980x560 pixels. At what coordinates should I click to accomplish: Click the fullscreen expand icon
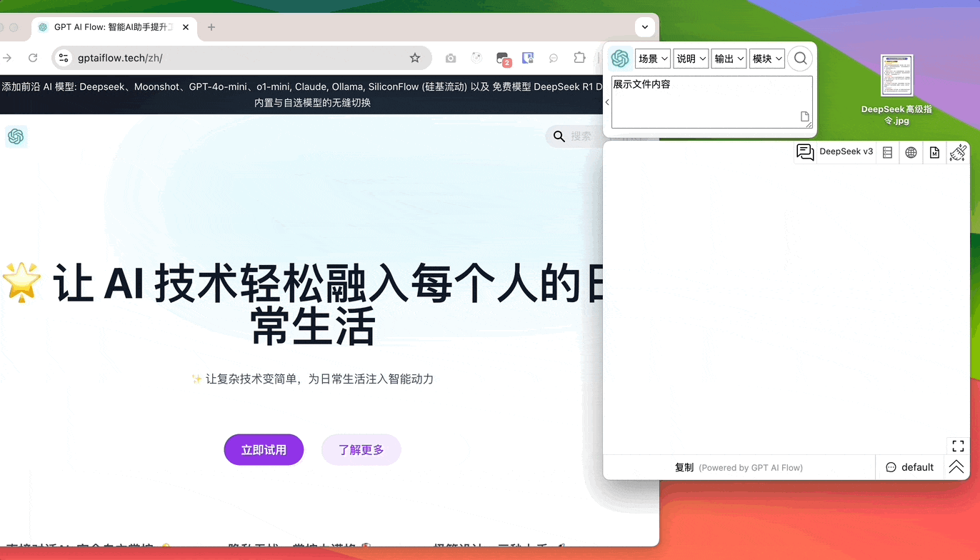(958, 446)
